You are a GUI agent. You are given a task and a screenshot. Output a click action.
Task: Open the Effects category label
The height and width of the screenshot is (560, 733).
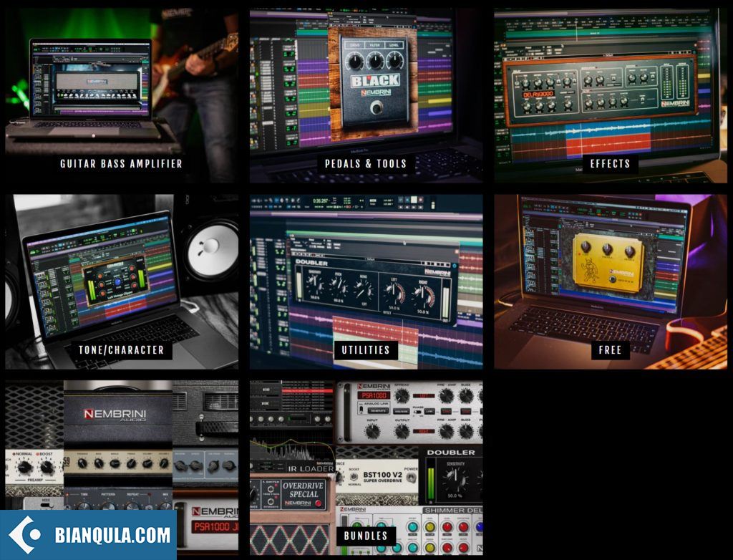tap(610, 163)
